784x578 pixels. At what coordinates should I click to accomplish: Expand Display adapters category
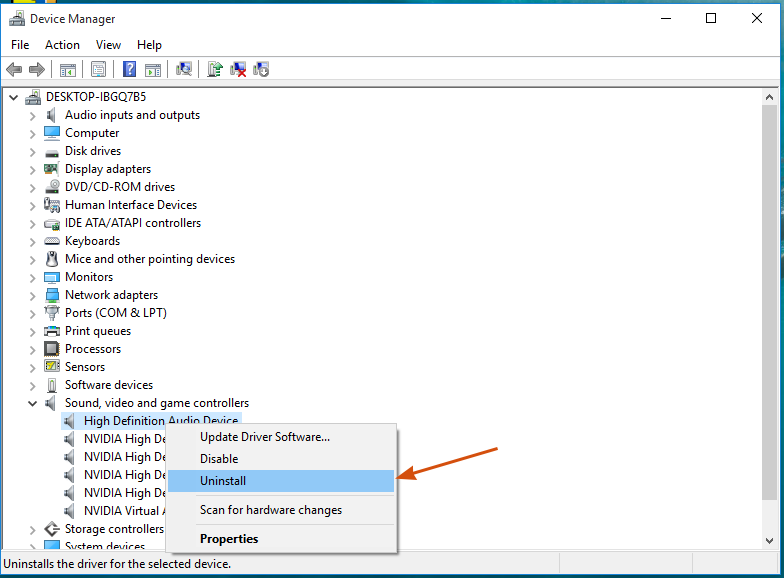pos(32,170)
